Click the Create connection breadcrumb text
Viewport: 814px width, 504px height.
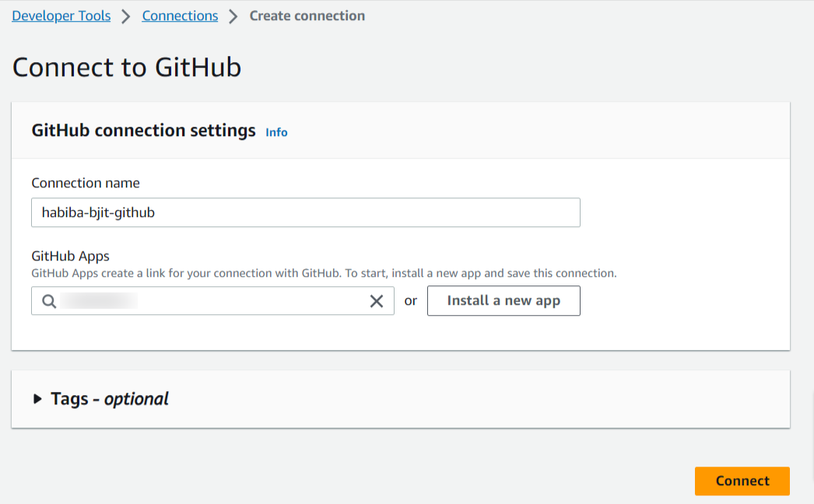pos(307,16)
